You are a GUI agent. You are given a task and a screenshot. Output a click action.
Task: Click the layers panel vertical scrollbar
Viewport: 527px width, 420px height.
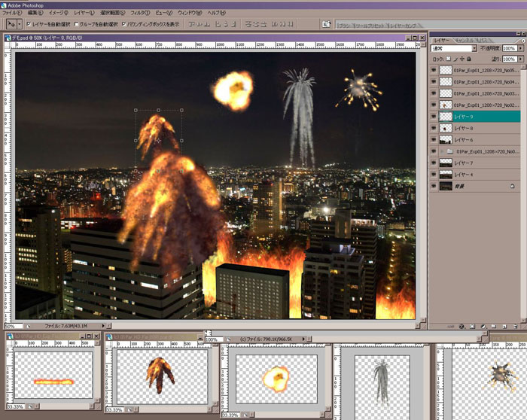523,193
